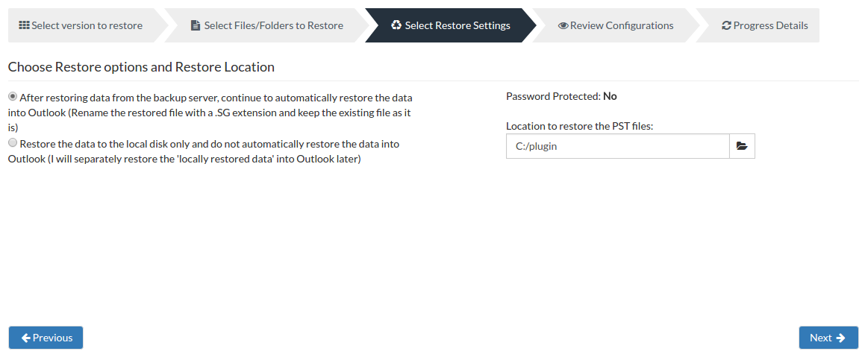Click the 'Restore the data to local disk' label text
This screenshot has width=868, height=357.
(204, 151)
